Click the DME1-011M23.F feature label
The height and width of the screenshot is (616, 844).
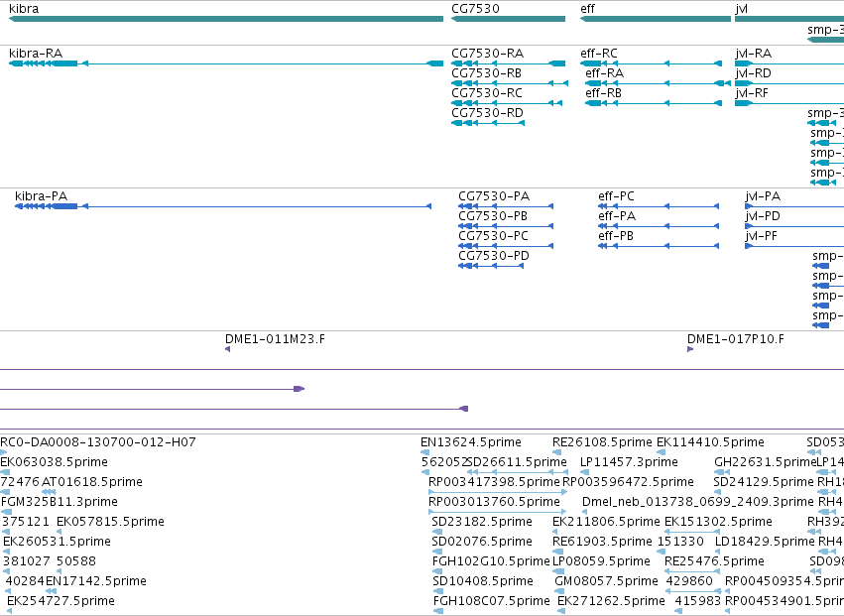[275, 339]
